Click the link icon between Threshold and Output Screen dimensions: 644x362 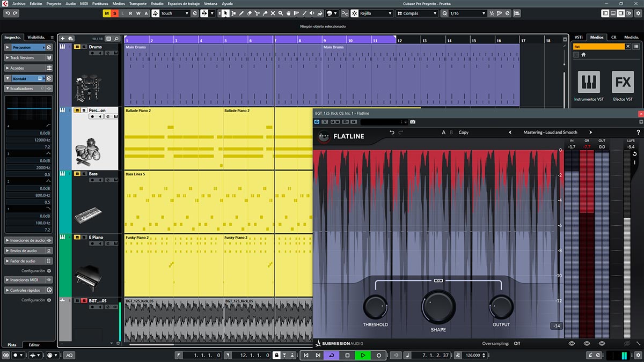[x=437, y=280]
